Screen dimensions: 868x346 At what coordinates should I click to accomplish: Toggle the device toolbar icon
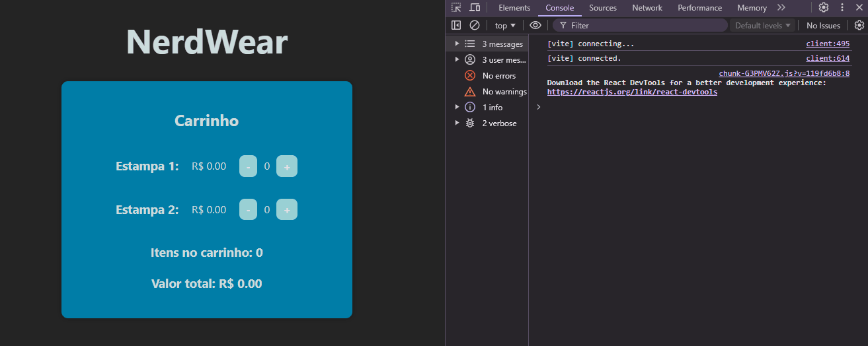click(475, 8)
